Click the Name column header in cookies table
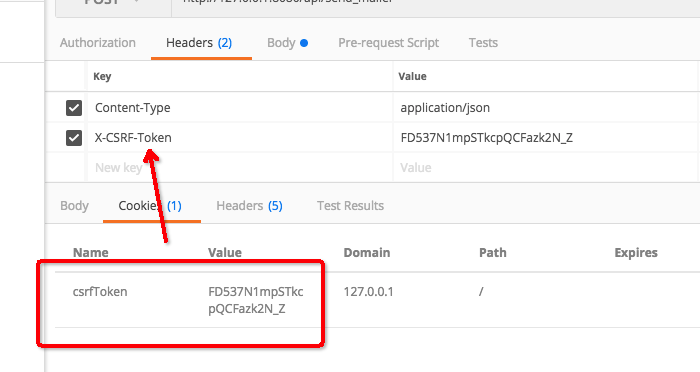The height and width of the screenshot is (372, 700). pyautogui.click(x=91, y=253)
